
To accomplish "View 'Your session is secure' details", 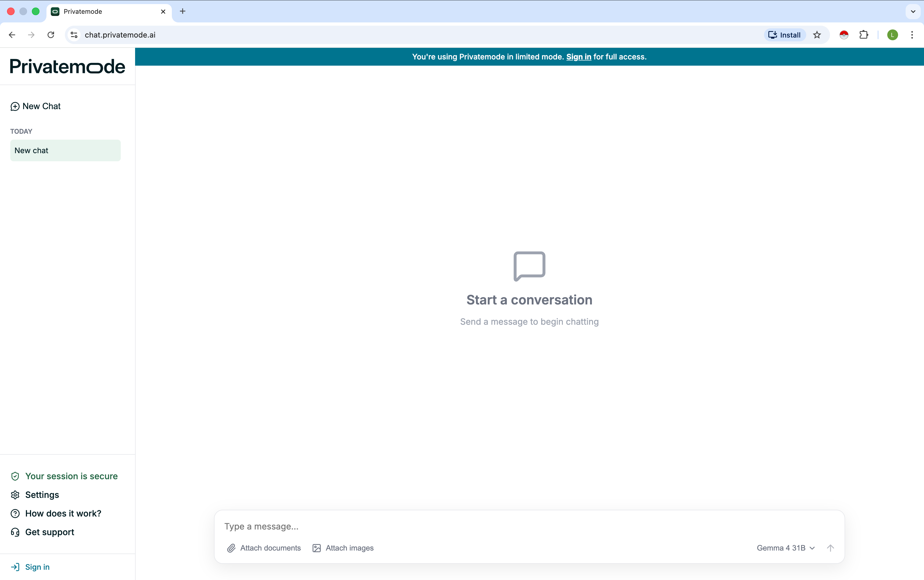I will click(64, 476).
